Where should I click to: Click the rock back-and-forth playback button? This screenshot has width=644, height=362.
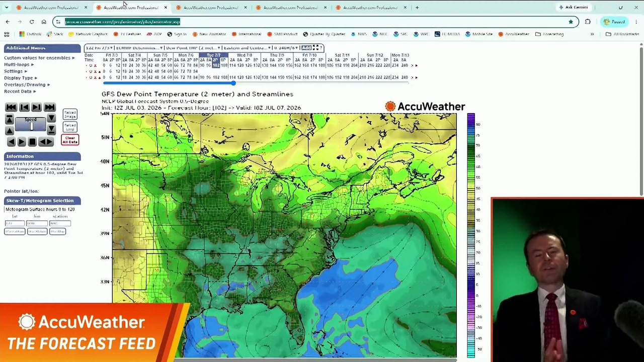click(x=46, y=142)
